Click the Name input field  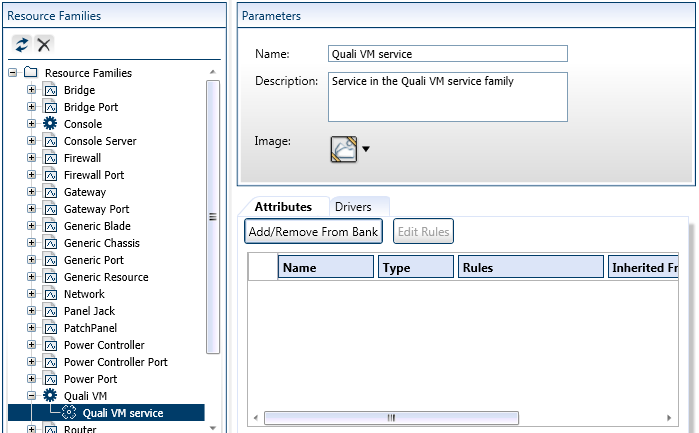click(447, 54)
